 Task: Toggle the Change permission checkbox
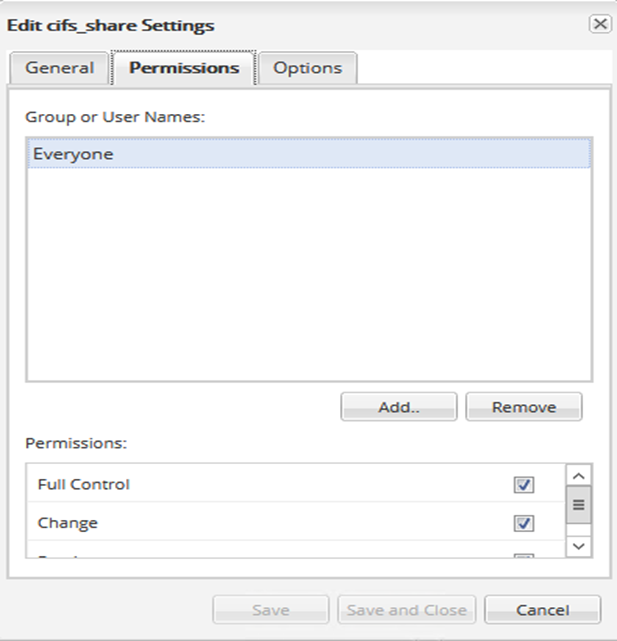coord(524,523)
